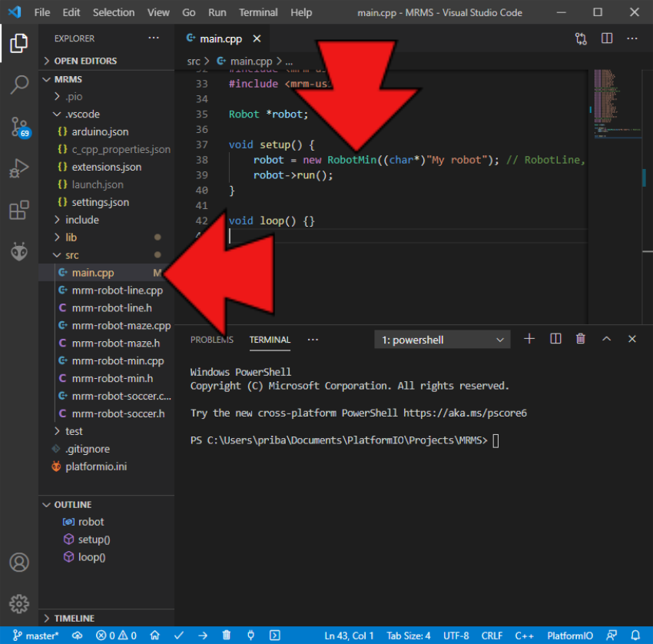Expand the include folder in Explorer
The image size is (653, 644).
81,220
